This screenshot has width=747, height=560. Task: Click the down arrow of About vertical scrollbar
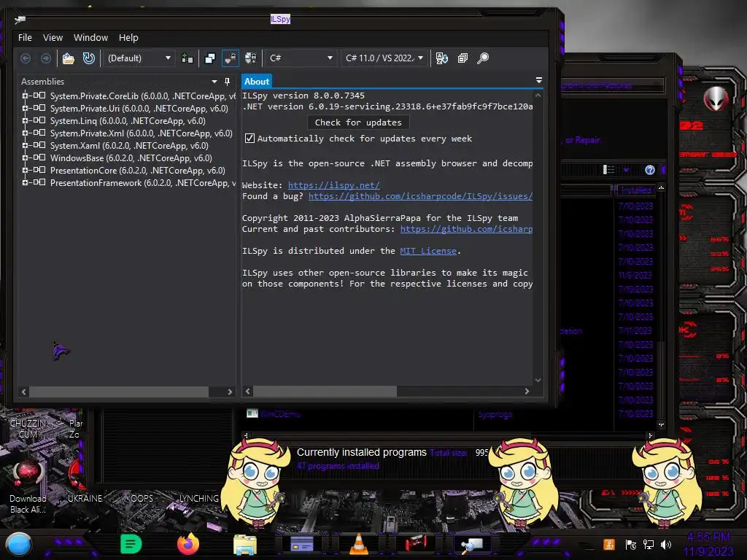tap(538, 380)
